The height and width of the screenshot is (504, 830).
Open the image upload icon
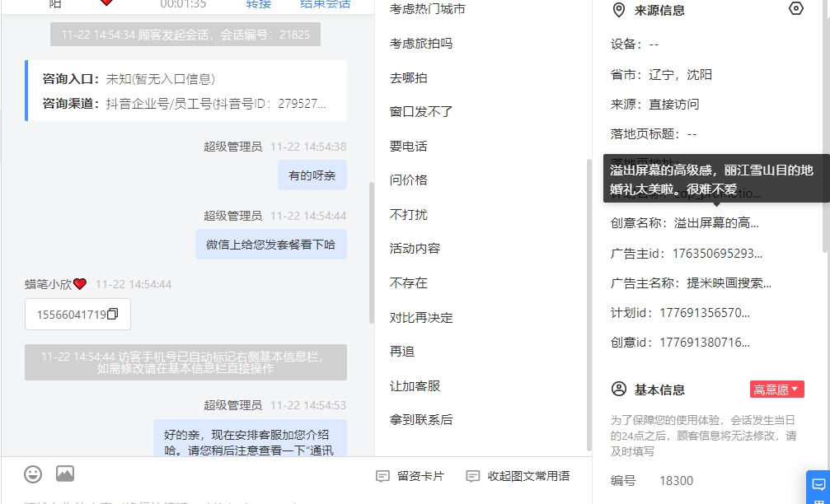tap(65, 474)
